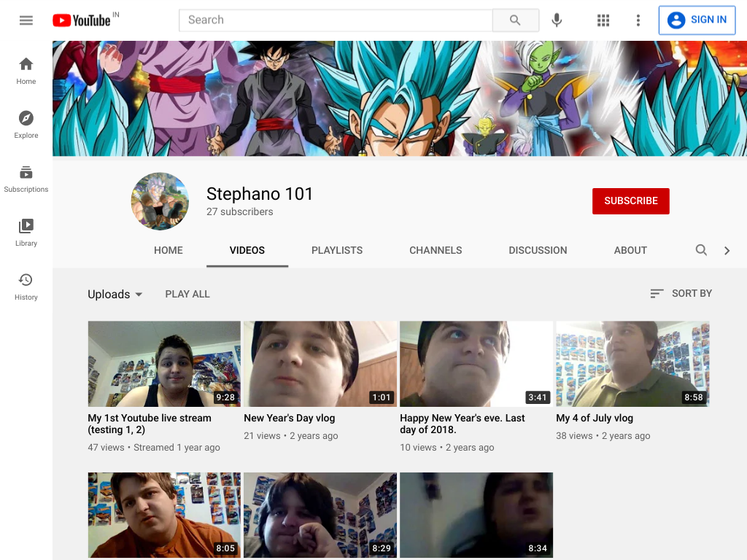Viewport: 747px width, 560px height.
Task: Go to Explore in sidebar
Action: [x=26, y=125]
